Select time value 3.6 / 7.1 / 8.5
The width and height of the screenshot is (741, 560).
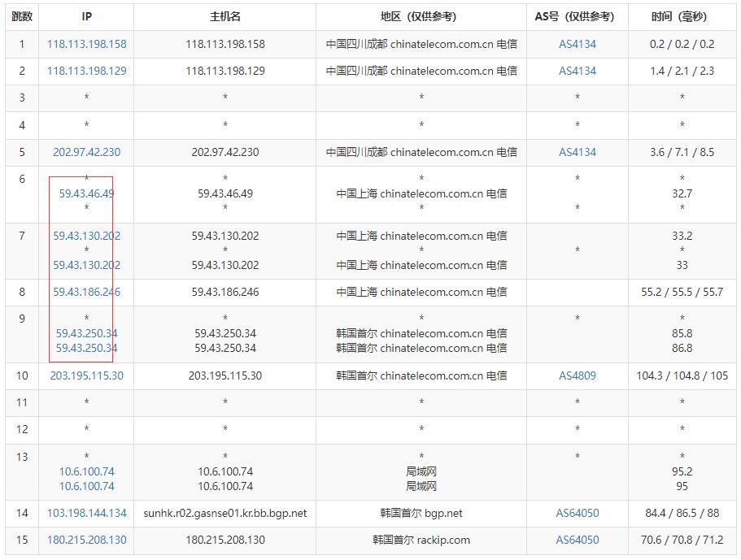coord(682,152)
